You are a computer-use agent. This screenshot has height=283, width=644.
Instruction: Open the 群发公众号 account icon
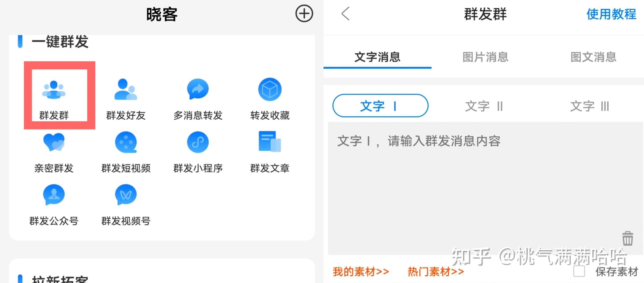coord(54,195)
